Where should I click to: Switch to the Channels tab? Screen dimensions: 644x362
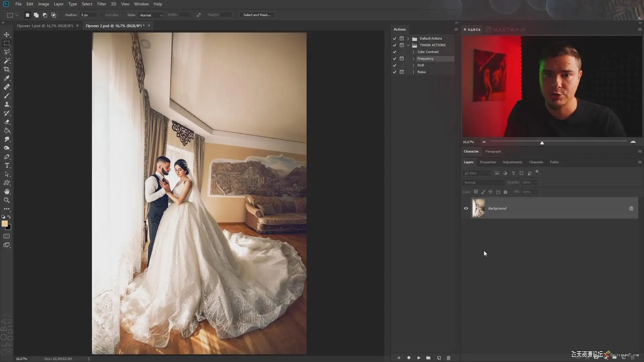[x=536, y=162]
